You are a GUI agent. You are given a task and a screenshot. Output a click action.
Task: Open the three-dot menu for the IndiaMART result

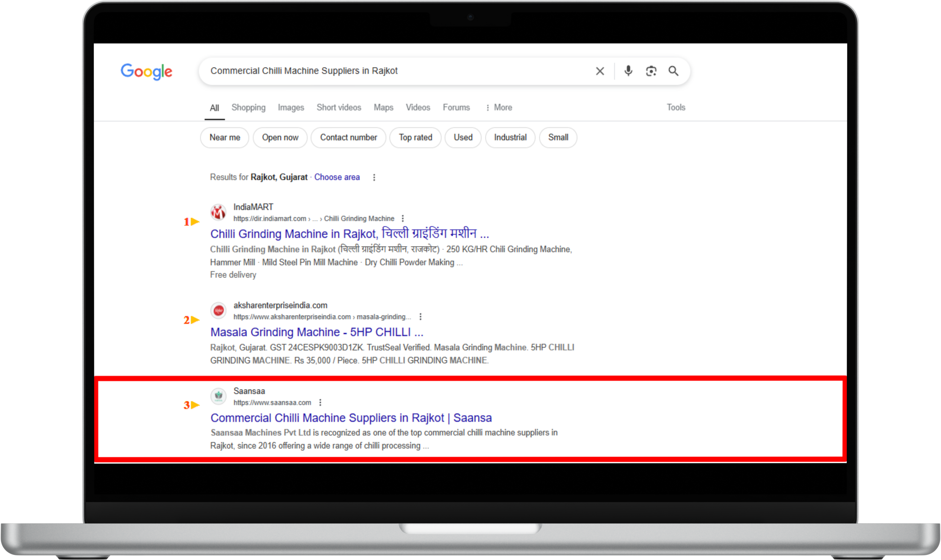[403, 218]
